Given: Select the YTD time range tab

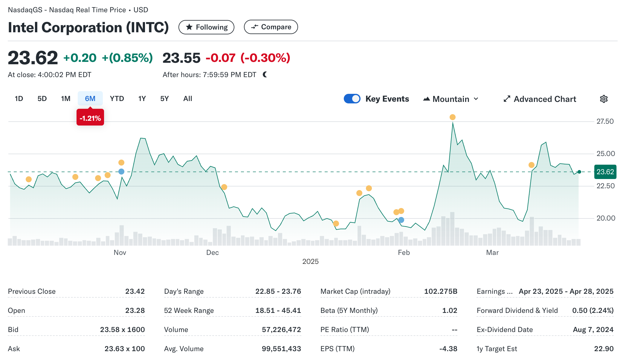Looking at the screenshot, I should click(117, 99).
